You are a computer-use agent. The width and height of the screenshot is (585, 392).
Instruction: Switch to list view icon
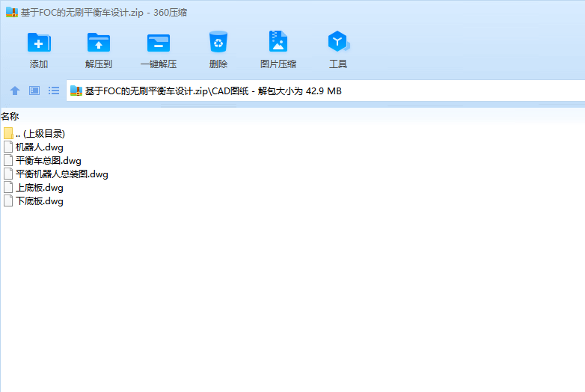(x=54, y=91)
